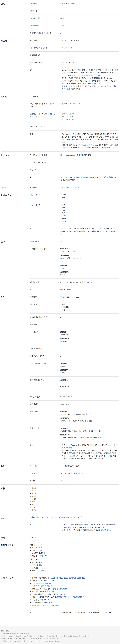
Task: Open the E10M20-T1 combo adapter link
Action: point(65,589)
